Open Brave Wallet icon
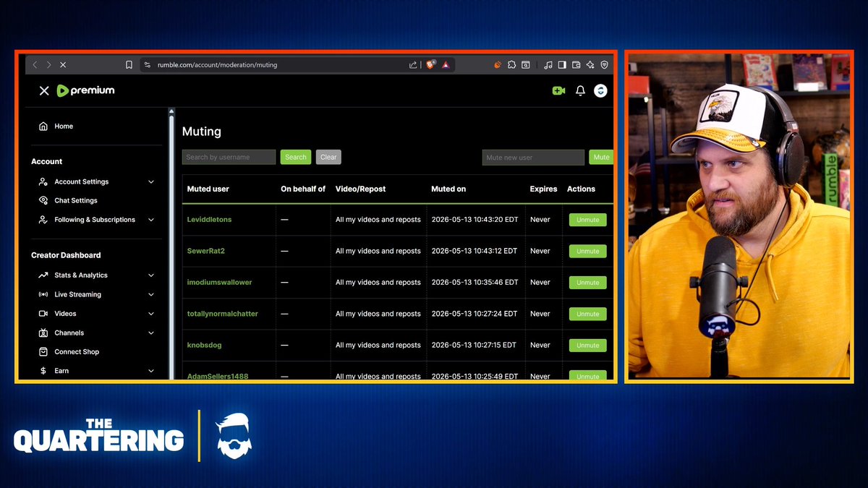This screenshot has height=488, width=868. click(x=576, y=65)
